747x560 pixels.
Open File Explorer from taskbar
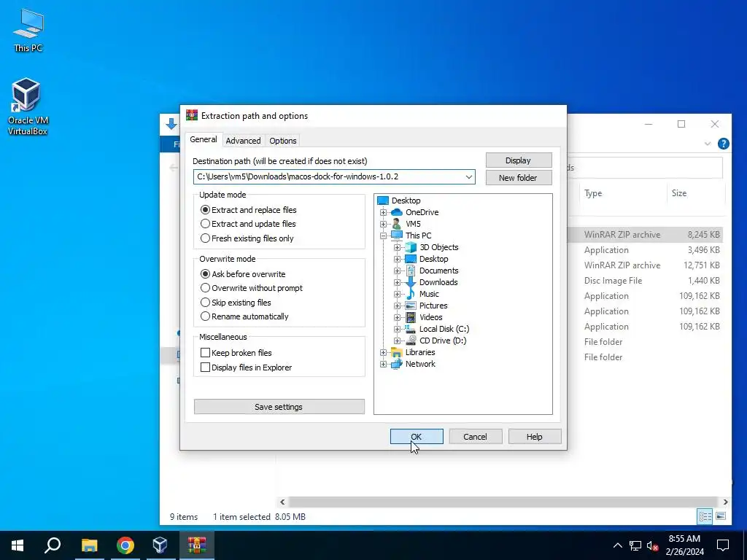89,545
